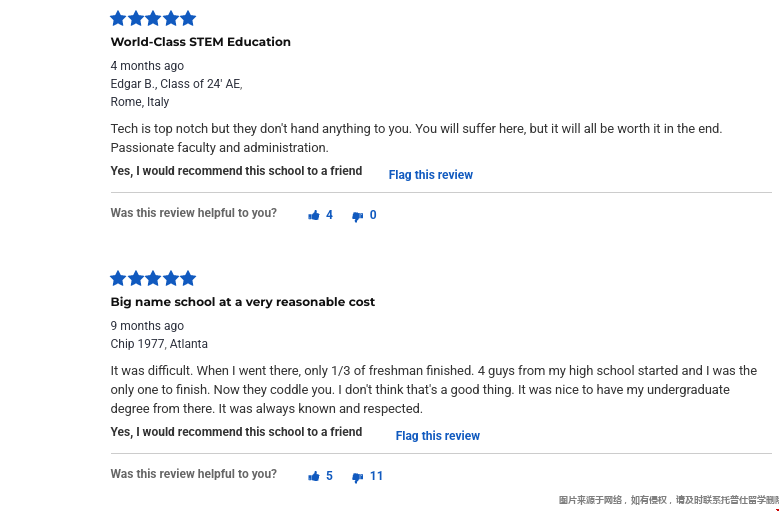This screenshot has width=779, height=511.
Task: Click thumbs up on Edgar B.'s review
Action: 314,215
